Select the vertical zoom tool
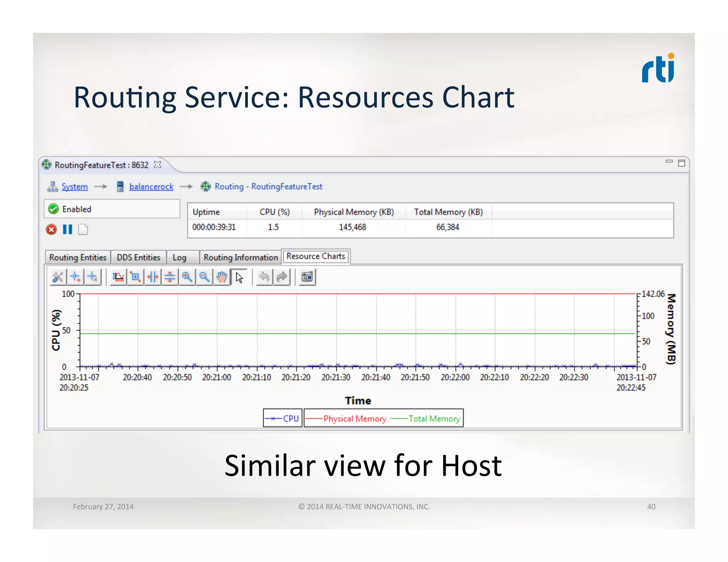Image resolution: width=728 pixels, height=562 pixels. coord(170,277)
